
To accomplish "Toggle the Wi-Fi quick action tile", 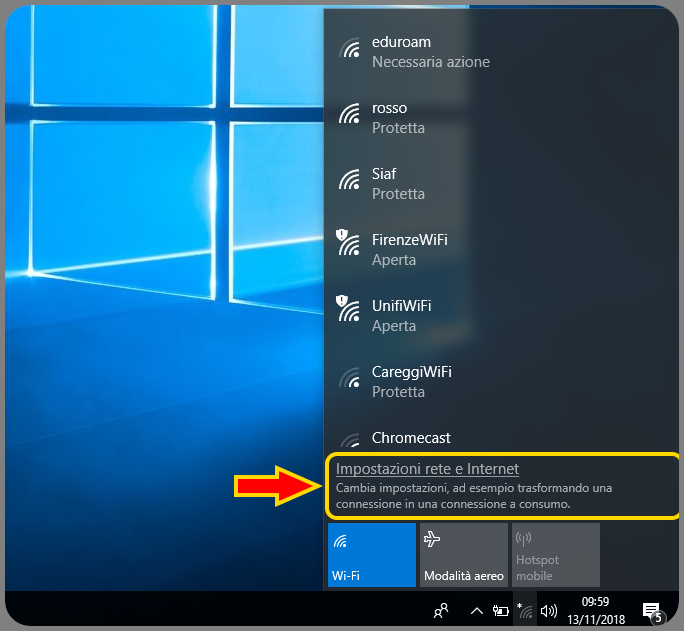I will pyautogui.click(x=372, y=555).
